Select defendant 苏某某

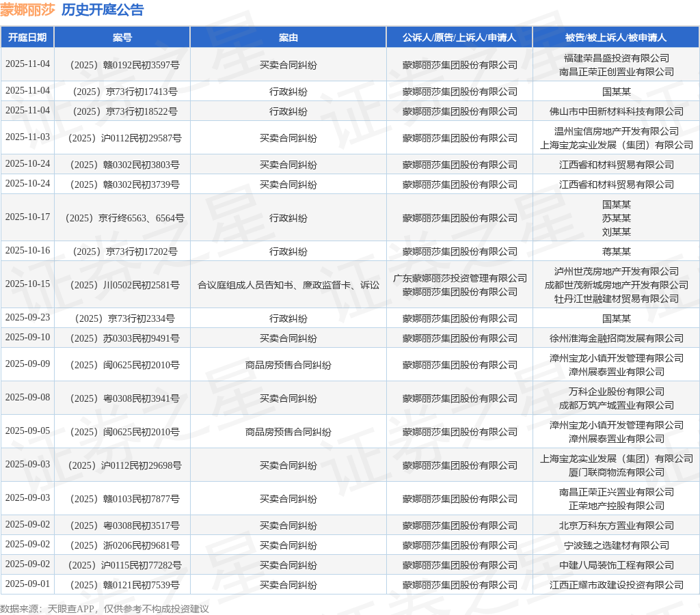tap(617, 218)
